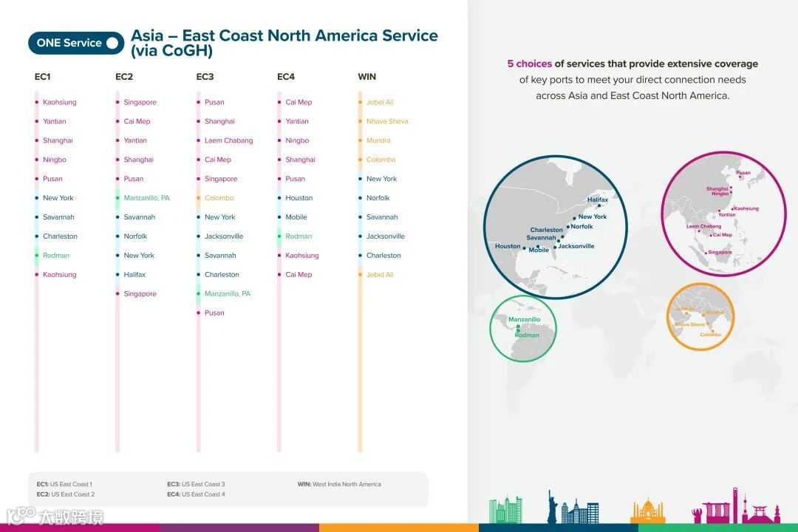798x532 pixels.
Task: Click the 'EC4: US East Coast 4' legend entry
Action: pos(196,494)
